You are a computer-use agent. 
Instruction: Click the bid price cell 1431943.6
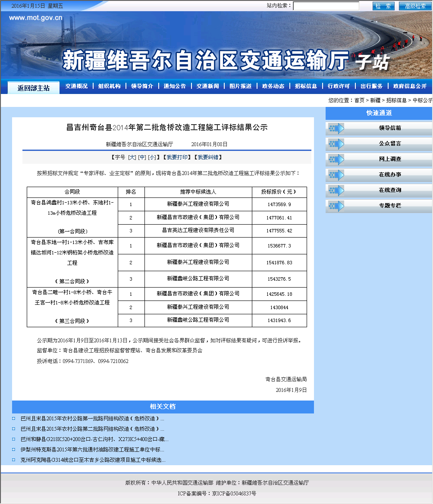[279, 320]
